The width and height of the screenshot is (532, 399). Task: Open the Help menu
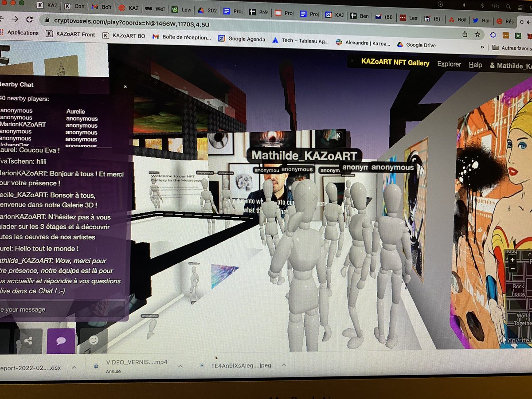click(x=475, y=65)
